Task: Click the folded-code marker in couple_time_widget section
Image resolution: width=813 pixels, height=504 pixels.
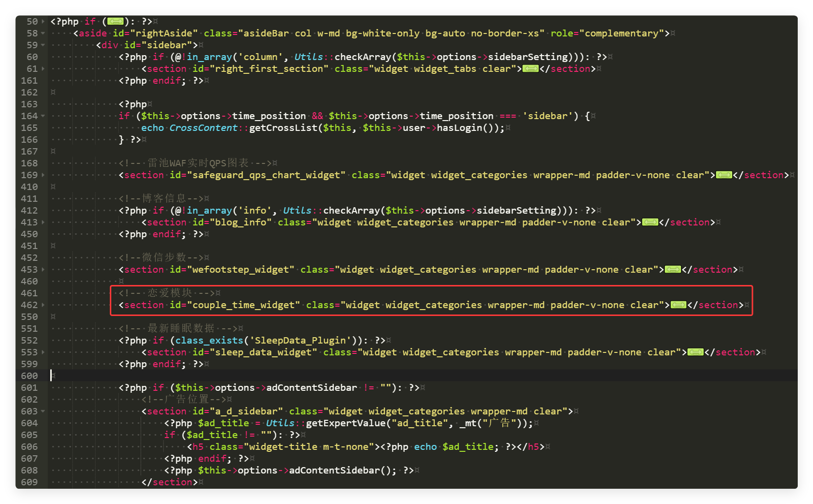Action: coord(678,305)
